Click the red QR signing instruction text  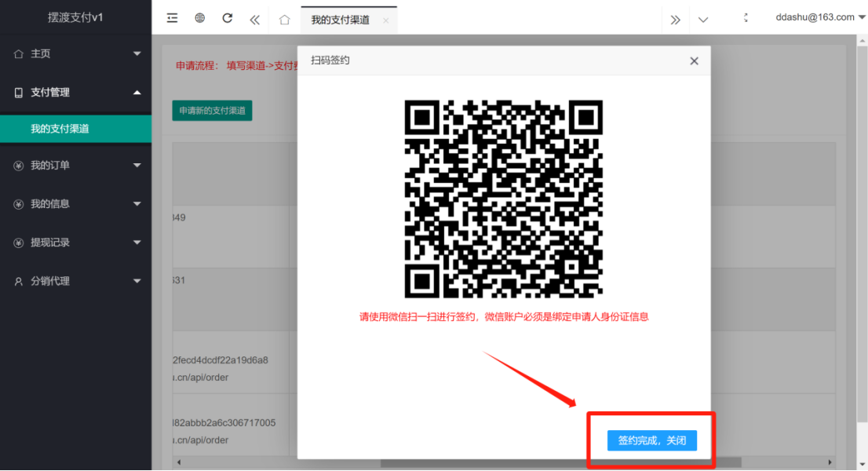point(504,317)
